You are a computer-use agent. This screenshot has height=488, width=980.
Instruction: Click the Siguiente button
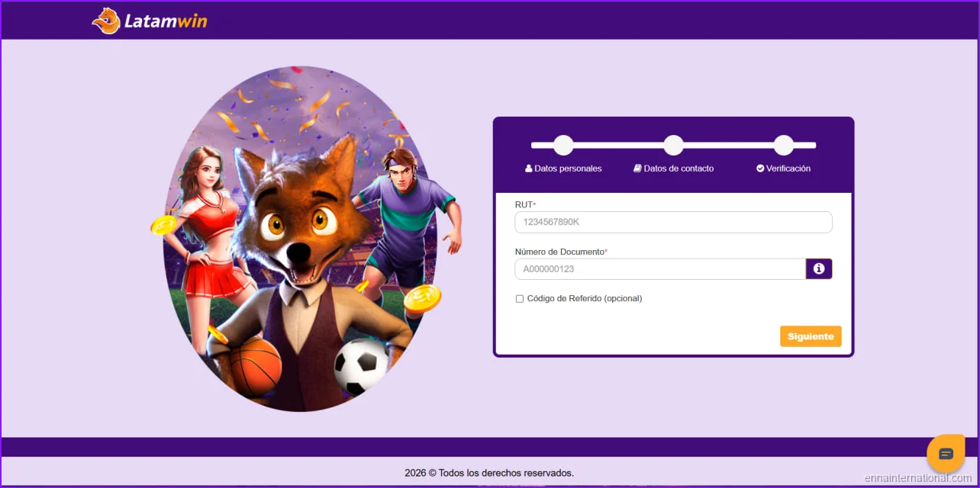pyautogui.click(x=811, y=336)
